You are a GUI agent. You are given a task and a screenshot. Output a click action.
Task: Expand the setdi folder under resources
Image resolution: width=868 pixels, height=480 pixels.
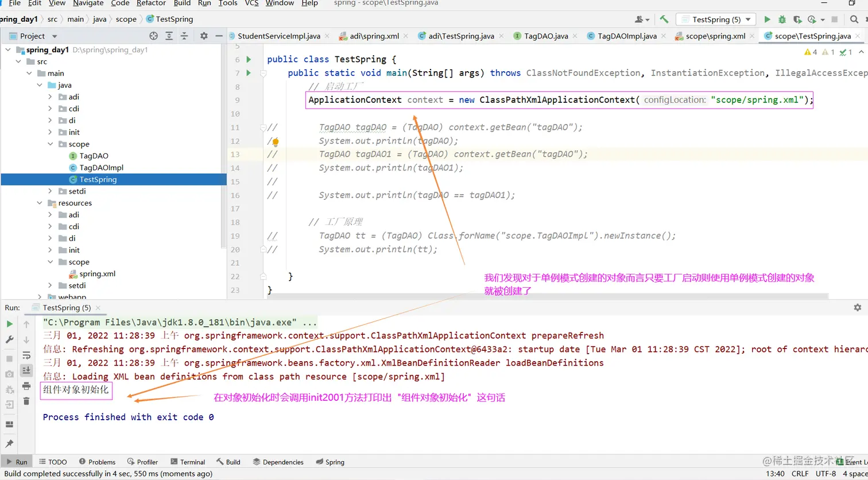pyautogui.click(x=51, y=285)
